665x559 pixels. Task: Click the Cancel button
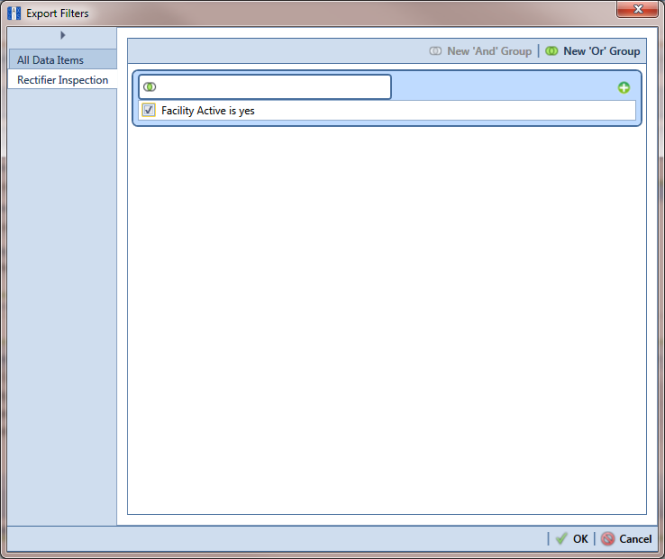coord(626,539)
